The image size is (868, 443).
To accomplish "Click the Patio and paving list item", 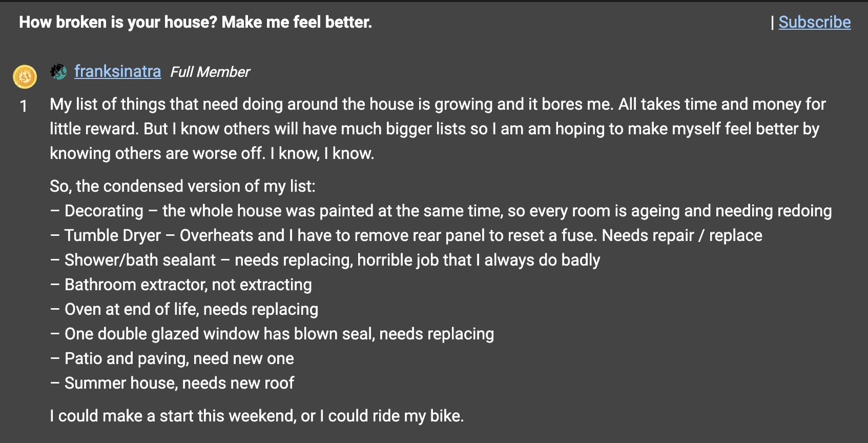I will click(x=172, y=358).
